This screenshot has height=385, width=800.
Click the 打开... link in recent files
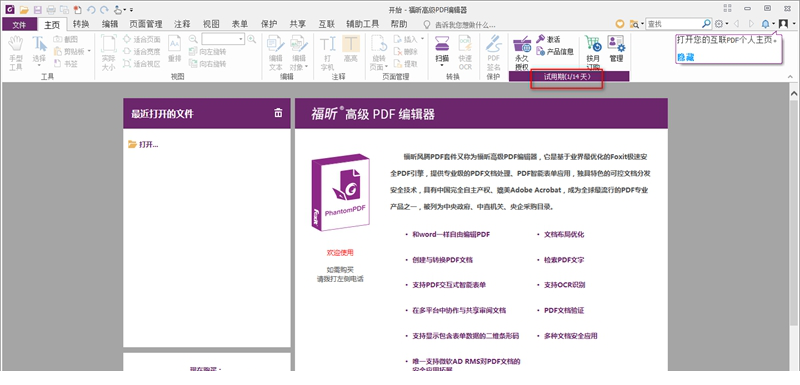click(x=143, y=144)
